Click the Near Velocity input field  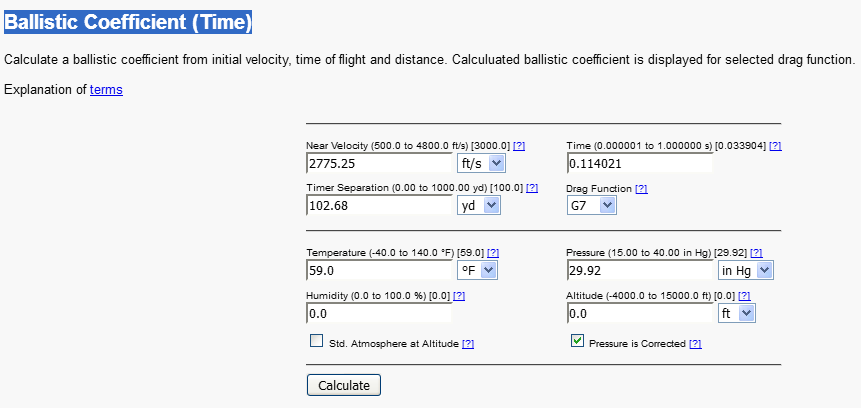point(380,163)
